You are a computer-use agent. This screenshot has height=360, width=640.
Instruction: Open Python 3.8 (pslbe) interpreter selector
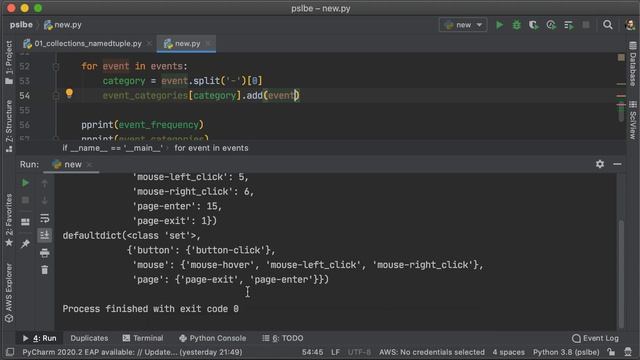pyautogui.click(x=566, y=352)
